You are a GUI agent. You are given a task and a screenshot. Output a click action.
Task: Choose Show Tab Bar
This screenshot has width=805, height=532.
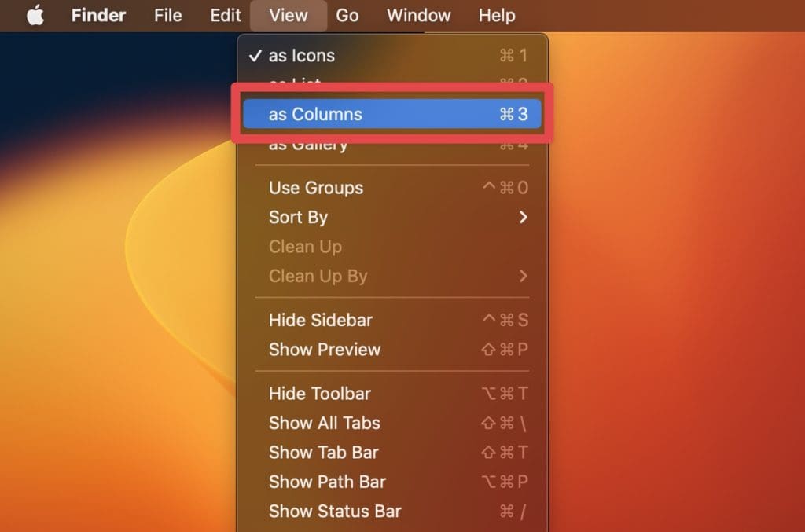[392, 453]
